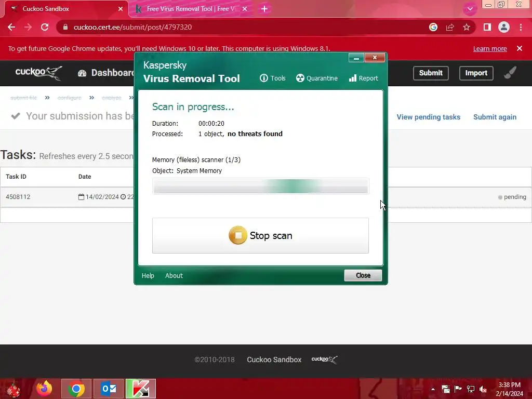Image resolution: width=532 pixels, height=399 pixels.
Task: Open the Quarantine section in Kaspersky
Action: click(316, 78)
